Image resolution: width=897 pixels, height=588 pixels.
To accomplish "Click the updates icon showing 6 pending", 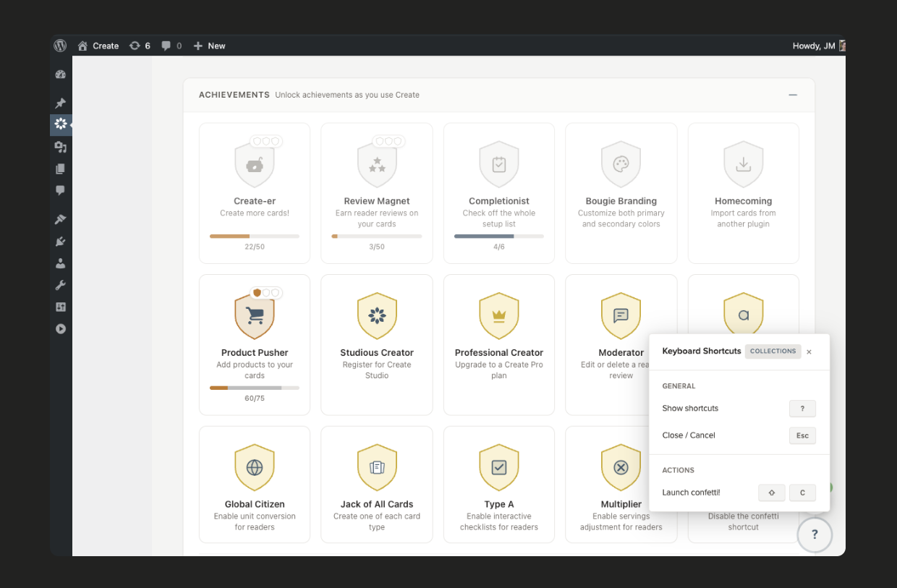I will 139,45.
